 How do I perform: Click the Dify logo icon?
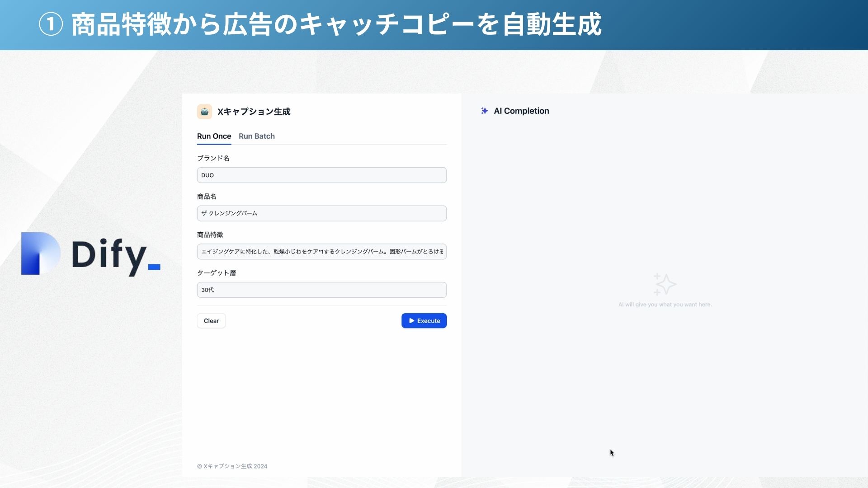coord(40,253)
